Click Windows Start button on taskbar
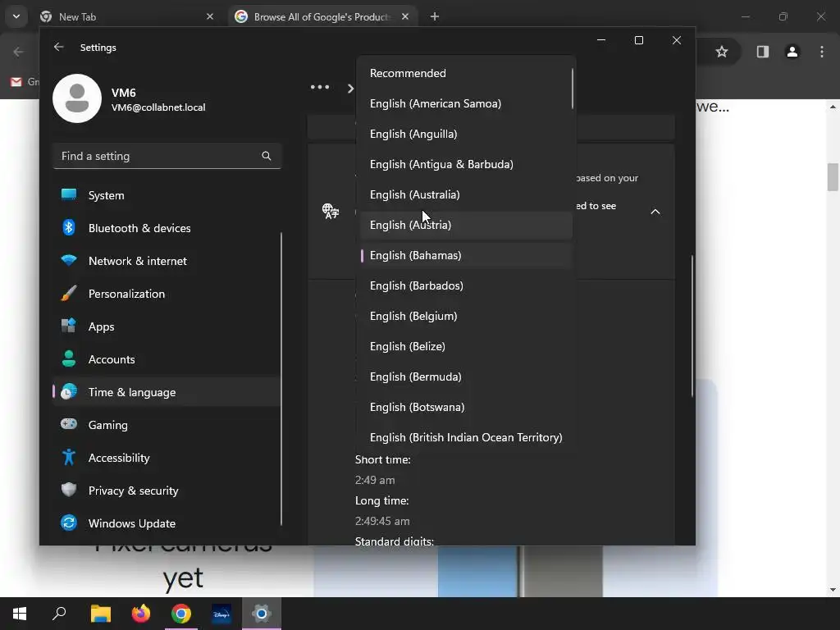840x630 pixels. point(20,614)
